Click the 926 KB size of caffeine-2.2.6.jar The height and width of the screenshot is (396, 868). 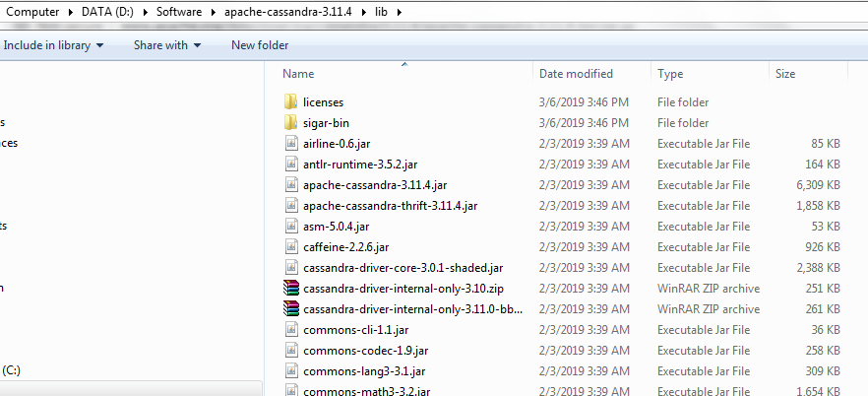coord(823,247)
